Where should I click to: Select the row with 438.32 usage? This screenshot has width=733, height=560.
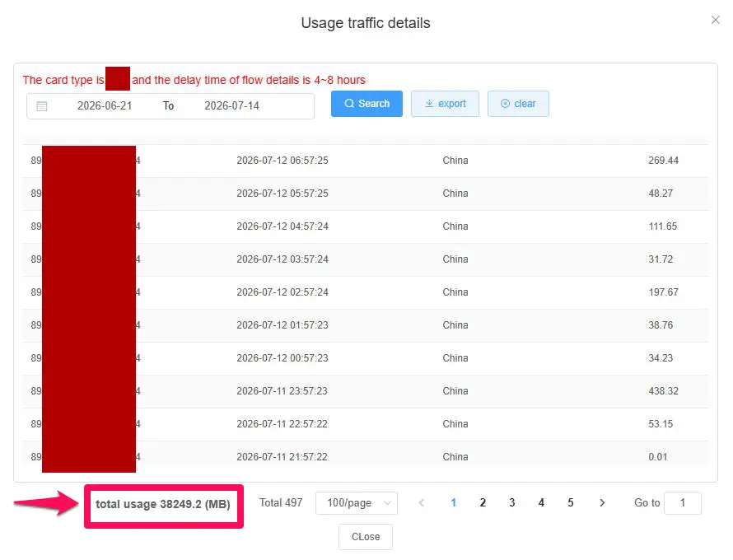(x=366, y=391)
